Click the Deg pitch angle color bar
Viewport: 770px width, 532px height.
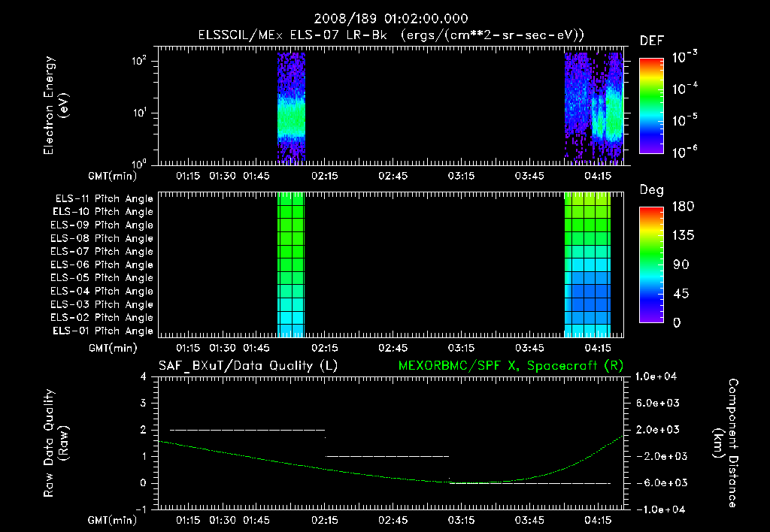(x=651, y=265)
